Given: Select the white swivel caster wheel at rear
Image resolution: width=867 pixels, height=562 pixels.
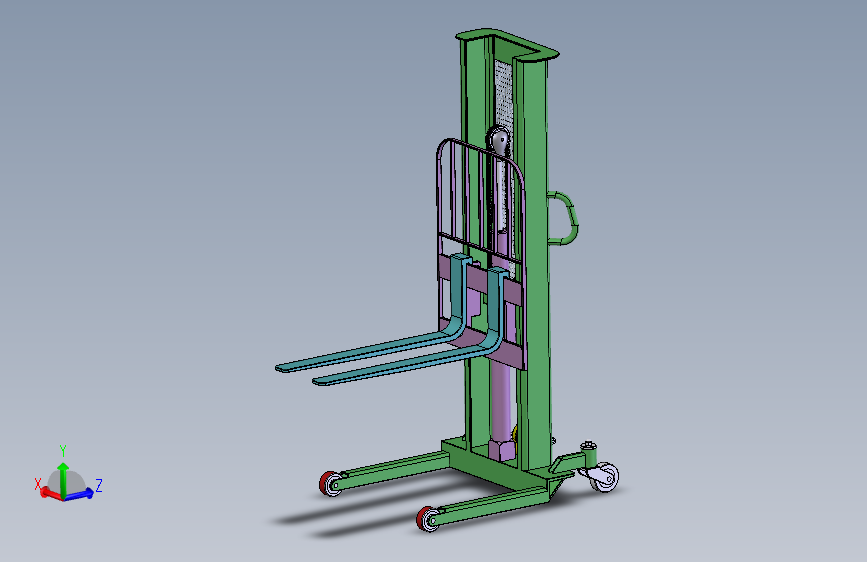Looking at the screenshot, I should pyautogui.click(x=604, y=477).
